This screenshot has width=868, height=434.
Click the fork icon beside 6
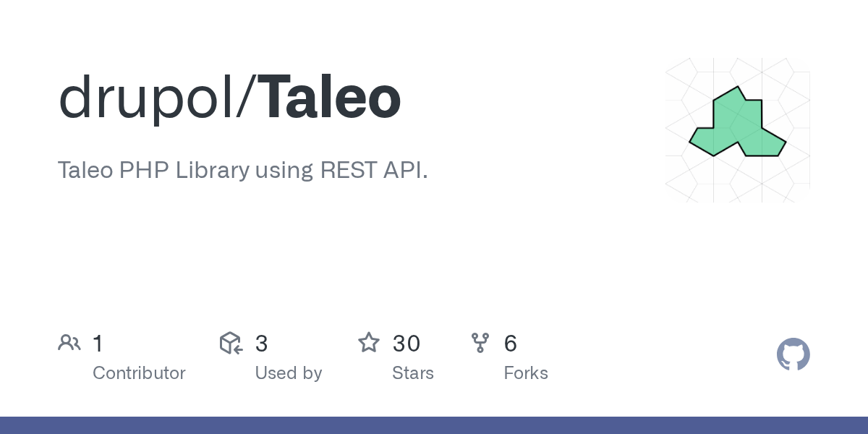[480, 343]
